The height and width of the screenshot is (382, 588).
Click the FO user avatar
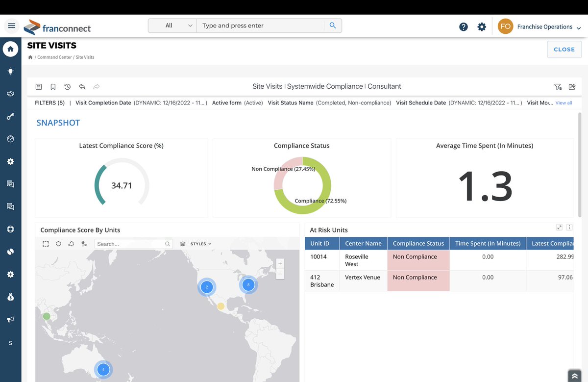coord(505,26)
